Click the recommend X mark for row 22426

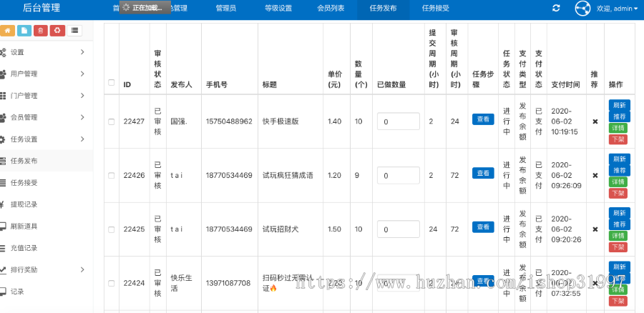pos(595,175)
